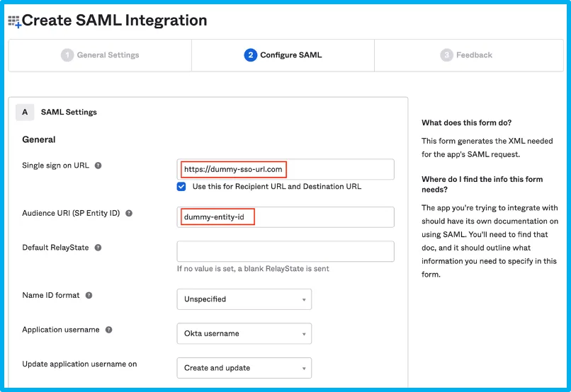Viewport: 571px width, 392px height.
Task: Click step 2 circle icon for Configure SAML
Action: coord(251,55)
